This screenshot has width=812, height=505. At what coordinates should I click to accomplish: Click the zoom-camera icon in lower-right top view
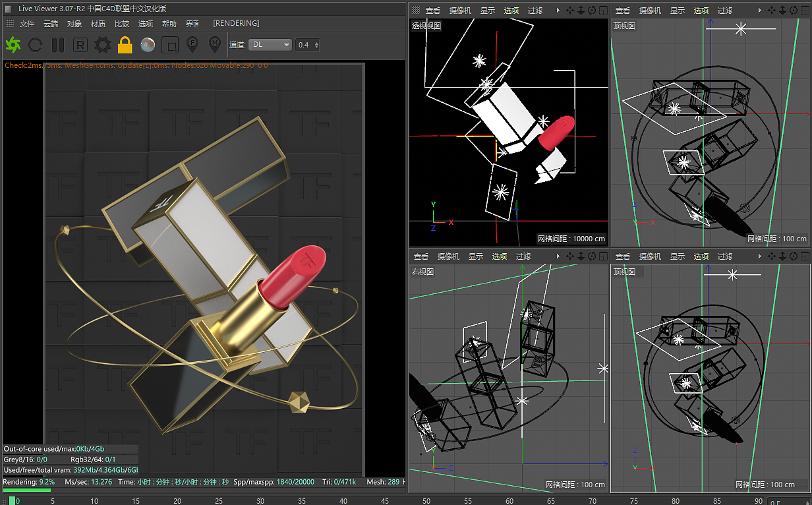pyautogui.click(x=782, y=256)
